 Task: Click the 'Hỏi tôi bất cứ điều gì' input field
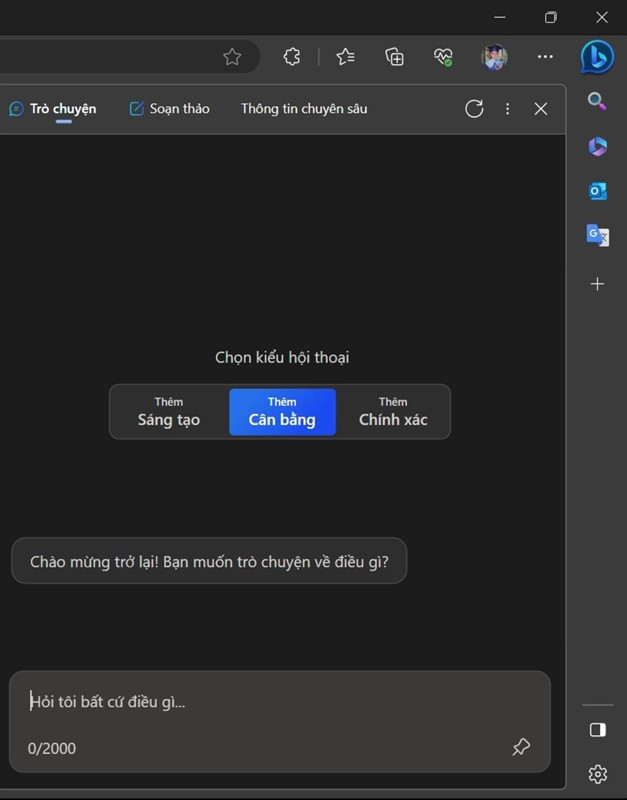[270, 702]
